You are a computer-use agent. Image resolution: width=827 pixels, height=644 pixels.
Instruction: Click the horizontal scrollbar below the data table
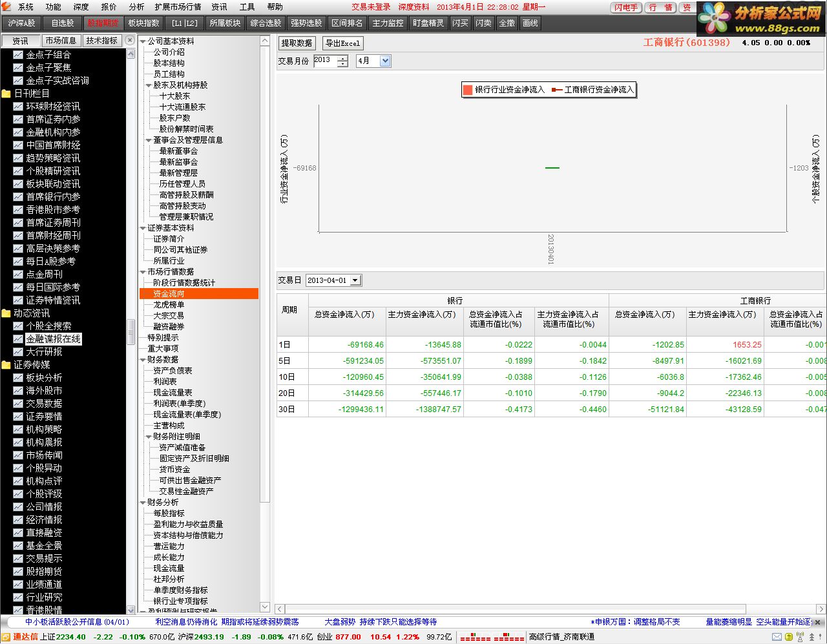tap(516, 609)
